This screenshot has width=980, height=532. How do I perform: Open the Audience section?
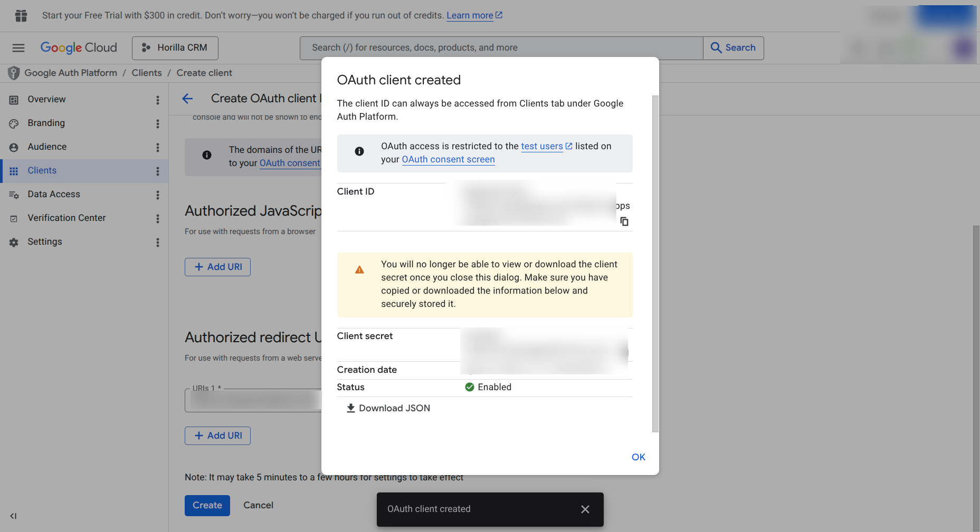[47, 147]
